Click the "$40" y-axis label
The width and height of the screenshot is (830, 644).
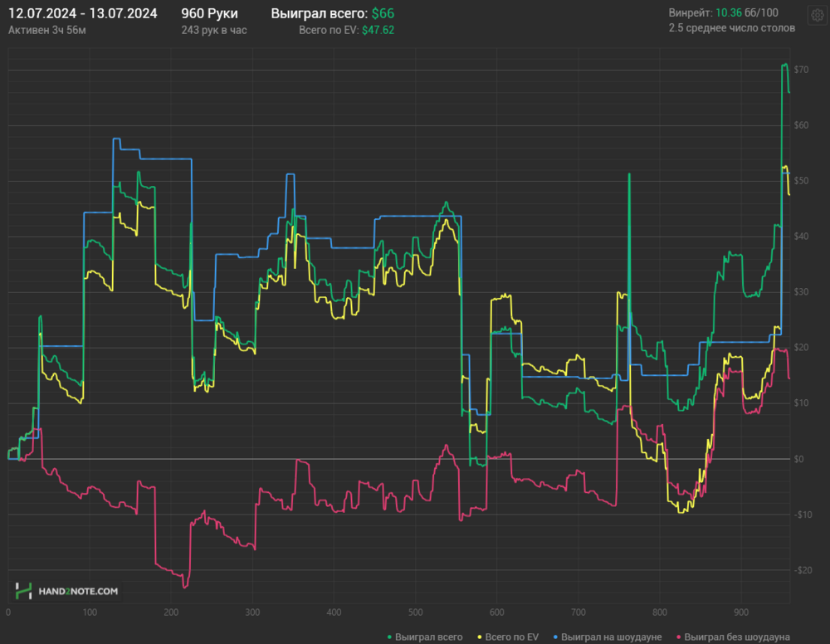801,237
